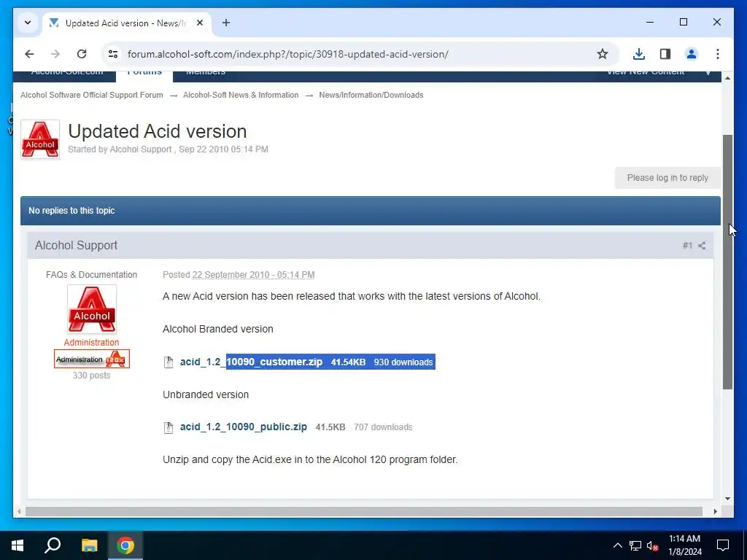Click the Administration group badge image
Screen dimensions: 747x560
tap(91, 359)
